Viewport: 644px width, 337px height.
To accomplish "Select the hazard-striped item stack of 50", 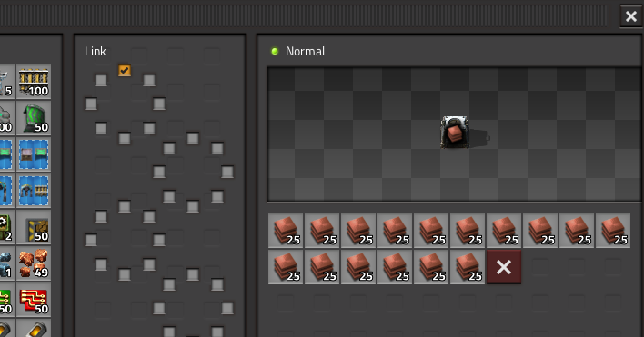I will (x=34, y=227).
